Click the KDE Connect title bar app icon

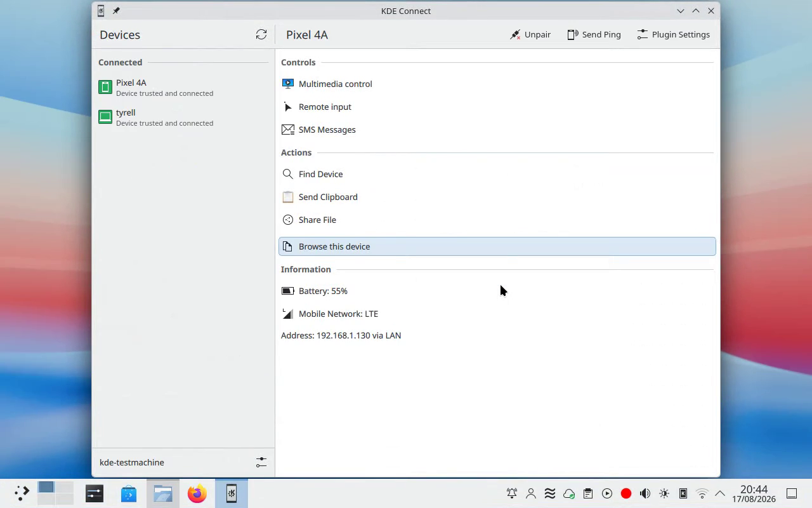click(x=101, y=11)
